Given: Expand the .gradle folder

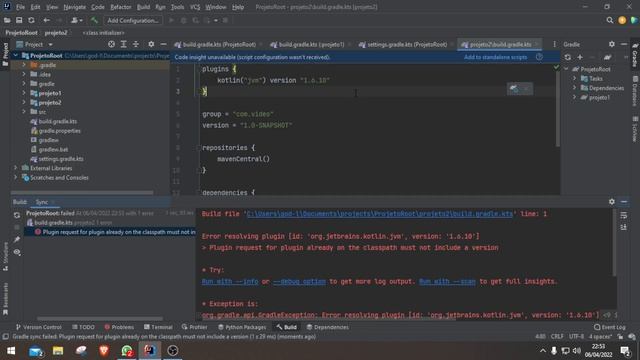Looking at the screenshot, I should pos(24,65).
